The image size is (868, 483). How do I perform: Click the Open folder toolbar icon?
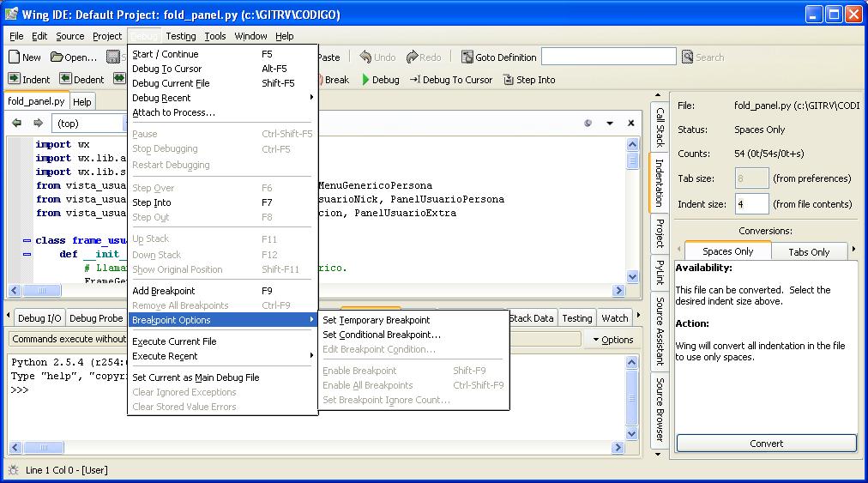(57, 57)
